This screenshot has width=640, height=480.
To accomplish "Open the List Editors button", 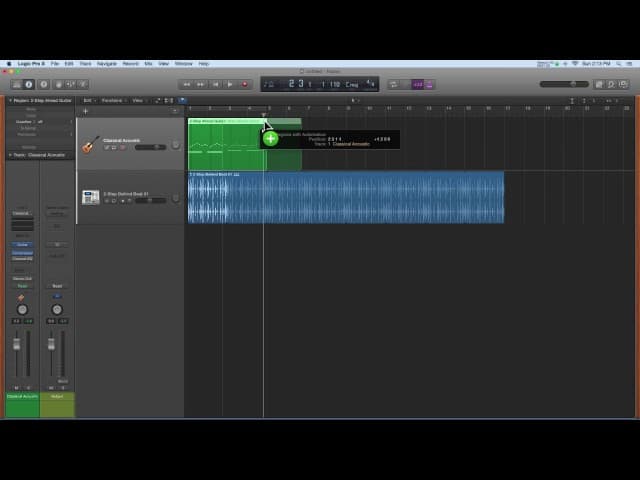I will pos(599,84).
